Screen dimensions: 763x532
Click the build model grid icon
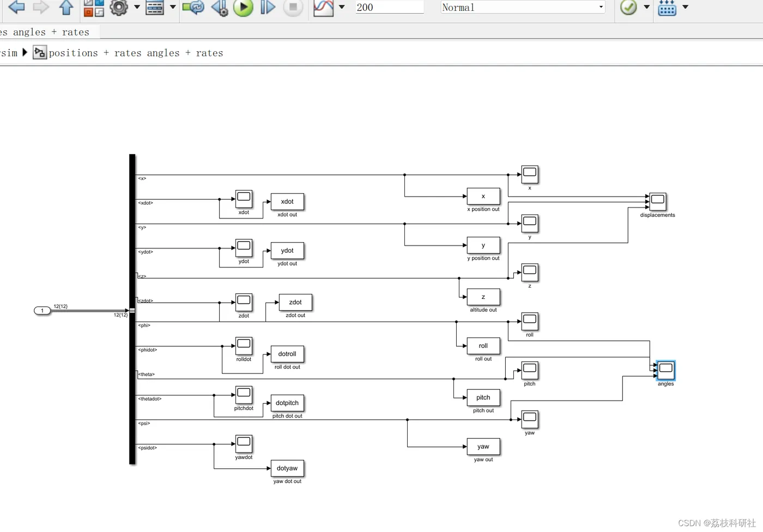pyautogui.click(x=667, y=8)
